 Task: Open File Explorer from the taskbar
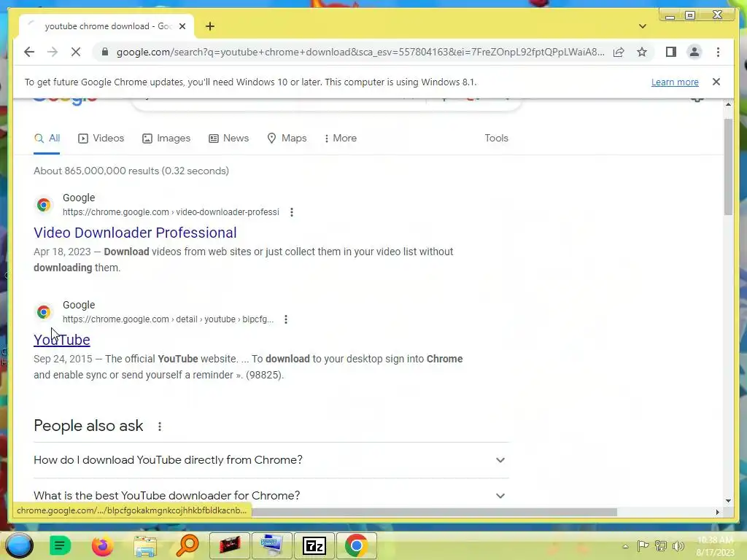coord(145,545)
